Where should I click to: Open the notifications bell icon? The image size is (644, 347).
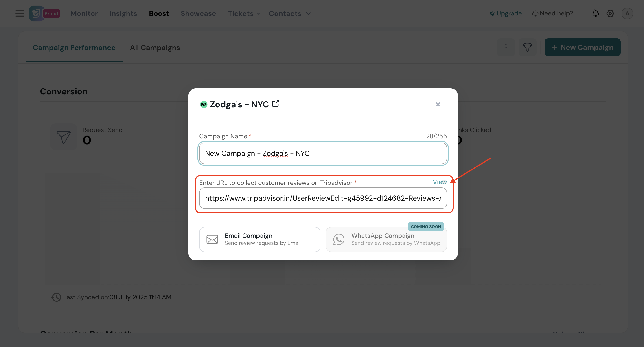[596, 13]
